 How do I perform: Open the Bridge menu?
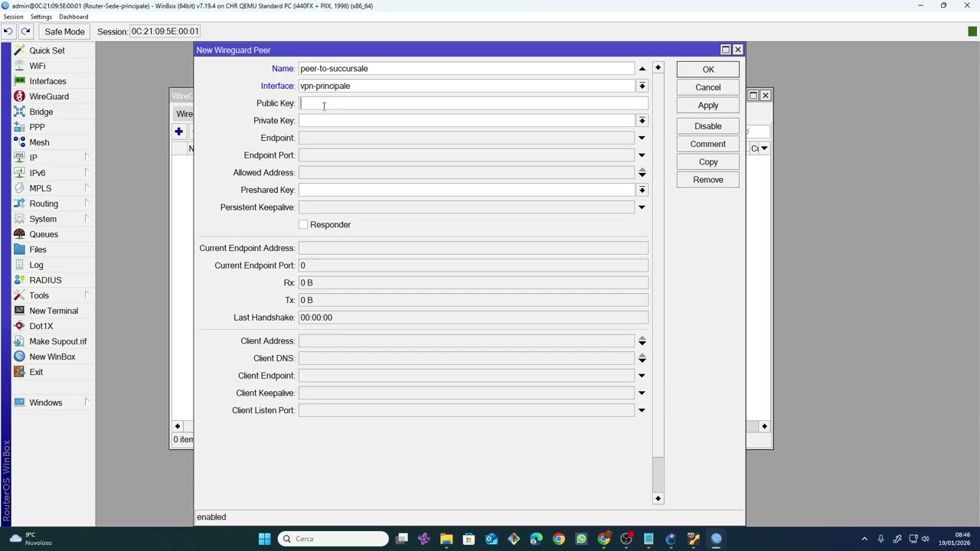point(41,112)
